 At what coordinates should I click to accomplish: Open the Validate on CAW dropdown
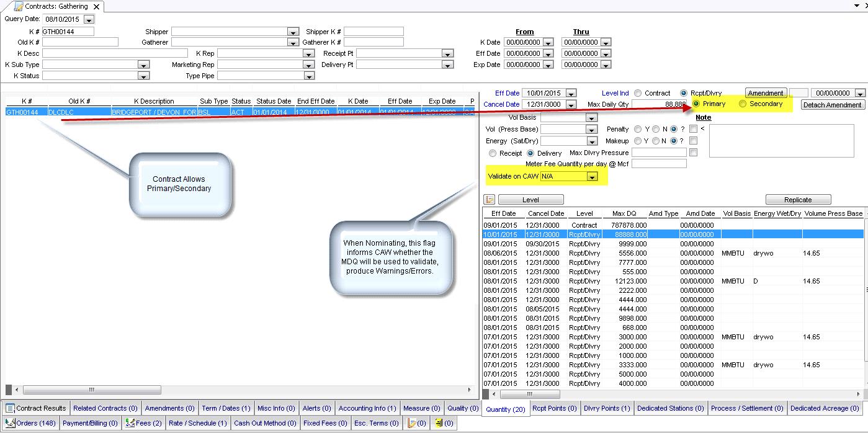point(593,177)
